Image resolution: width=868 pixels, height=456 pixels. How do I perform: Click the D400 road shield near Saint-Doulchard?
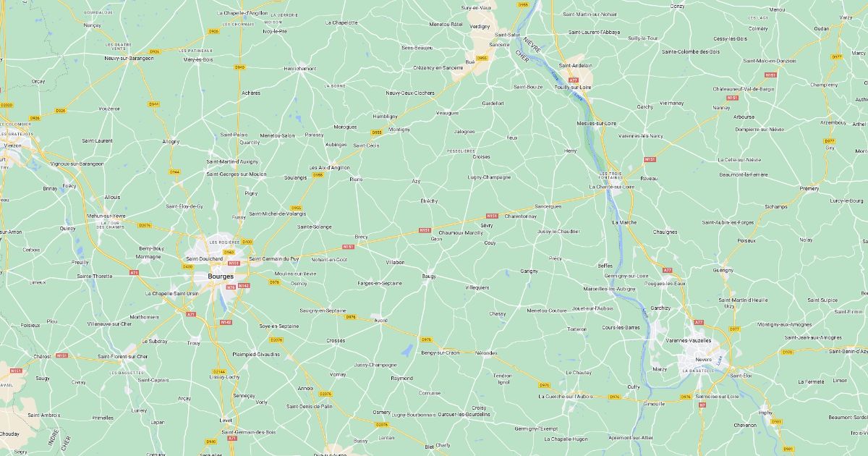point(188,266)
